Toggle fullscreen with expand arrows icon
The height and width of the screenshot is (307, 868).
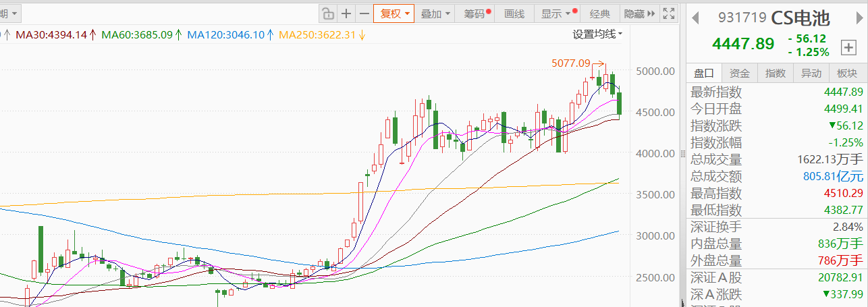[669, 13]
